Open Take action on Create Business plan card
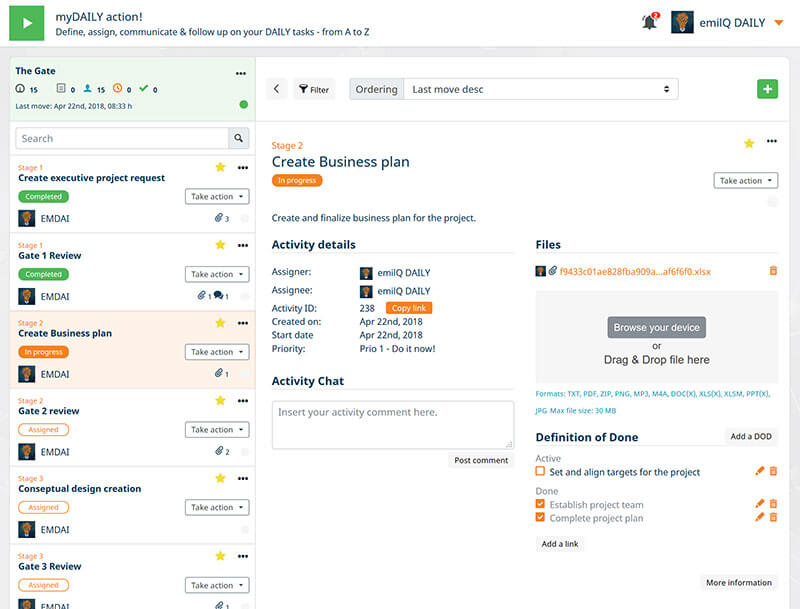800x609 pixels. (x=217, y=352)
